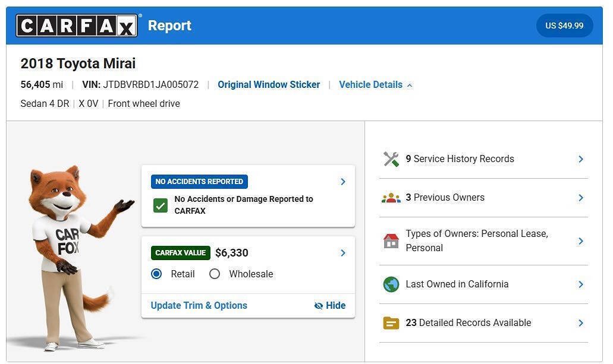The height and width of the screenshot is (364, 613).
Task: Click Last Owned in California text
Action: click(x=457, y=284)
